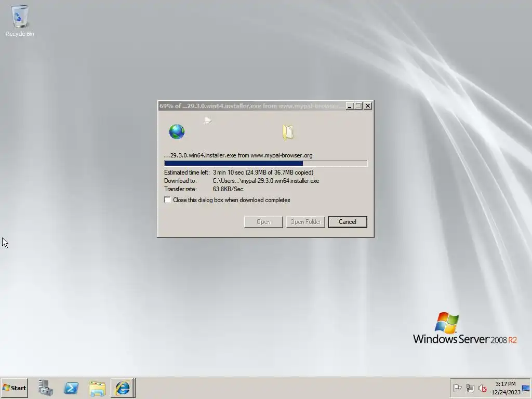Click the folder icon in download dialog
The width and height of the screenshot is (532, 399).
(288, 132)
